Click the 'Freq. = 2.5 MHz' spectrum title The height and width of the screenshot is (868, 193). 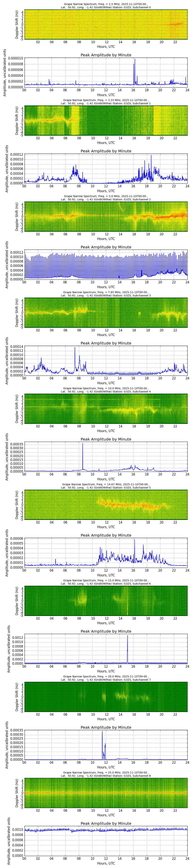tap(106, 4)
